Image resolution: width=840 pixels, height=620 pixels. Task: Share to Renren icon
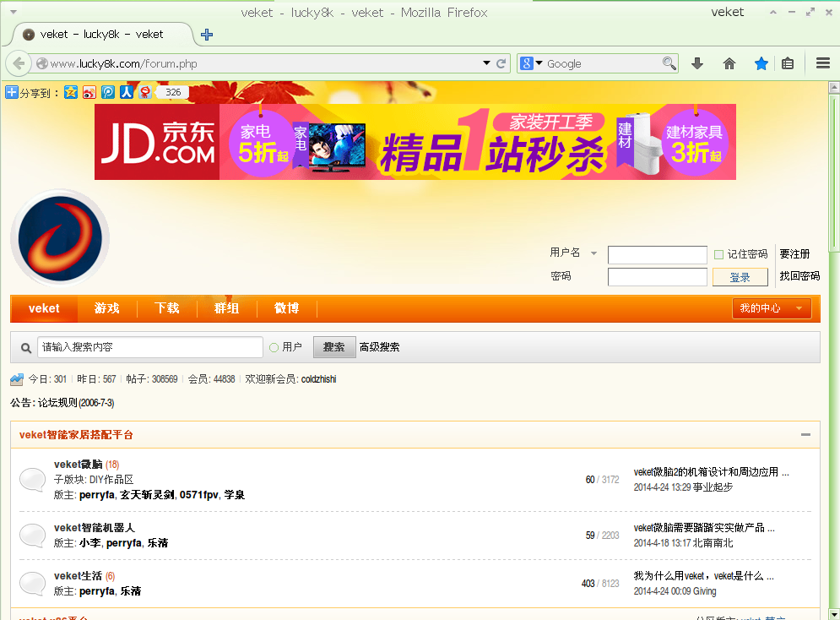127,92
